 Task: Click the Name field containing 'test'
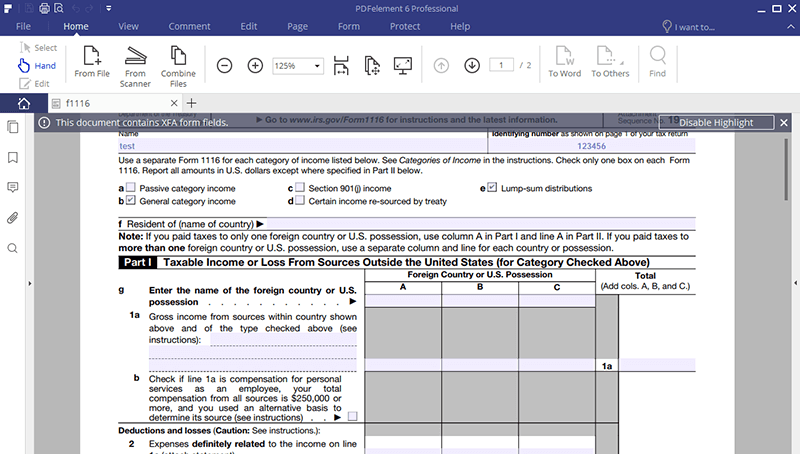coord(303,146)
